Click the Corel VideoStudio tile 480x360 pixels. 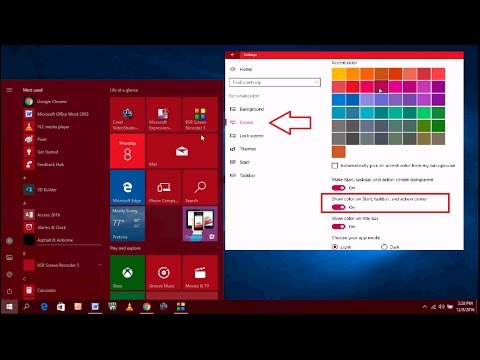[x=127, y=115]
